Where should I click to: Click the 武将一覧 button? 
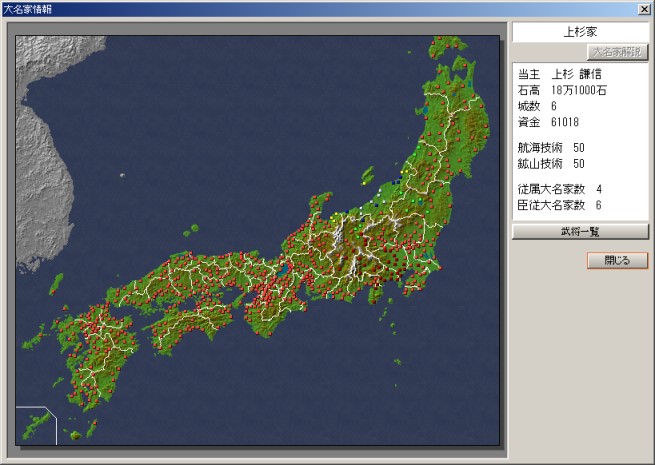(x=580, y=232)
